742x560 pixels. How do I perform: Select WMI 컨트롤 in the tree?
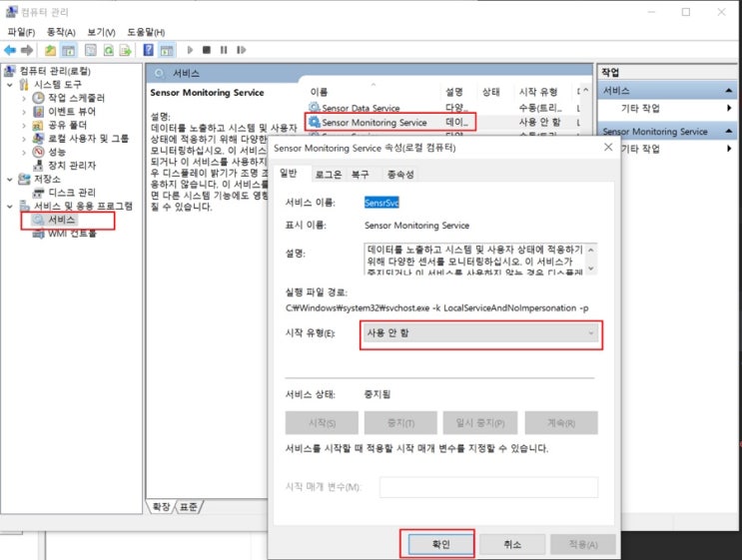(x=72, y=234)
